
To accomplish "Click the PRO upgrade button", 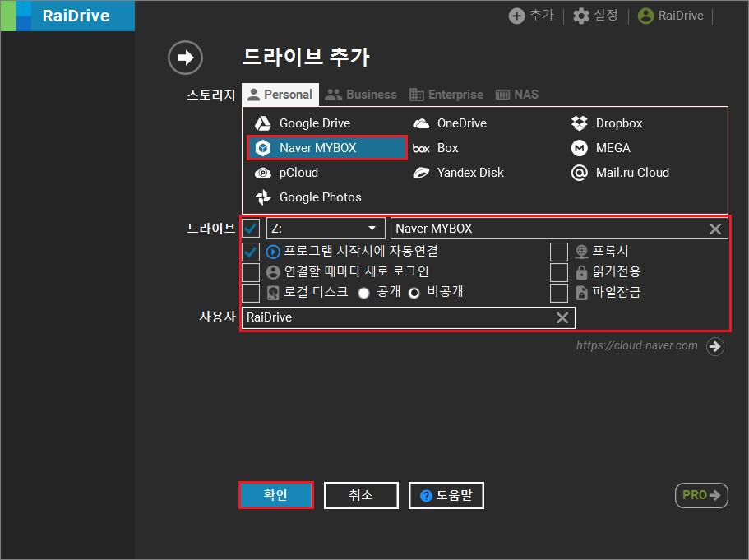I will click(701, 495).
